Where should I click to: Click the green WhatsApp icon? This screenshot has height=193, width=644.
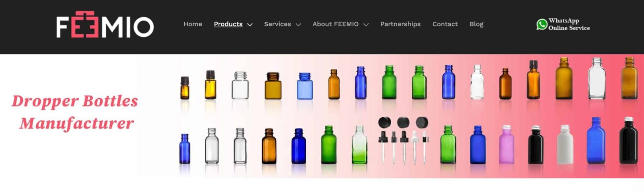point(542,24)
